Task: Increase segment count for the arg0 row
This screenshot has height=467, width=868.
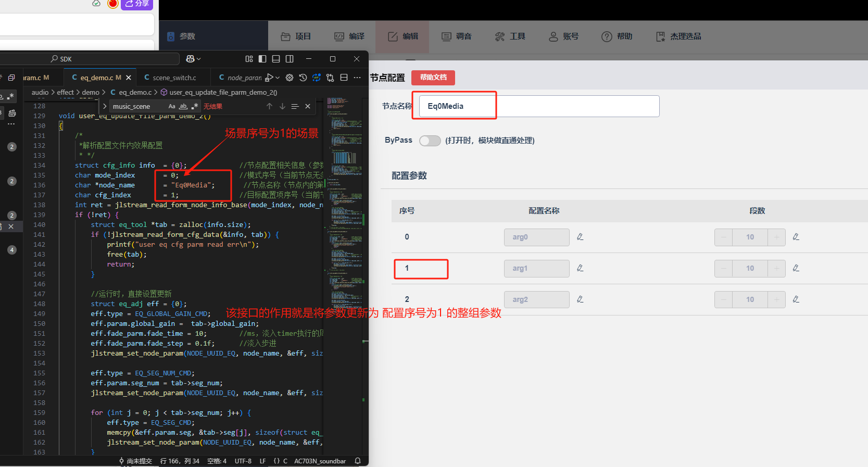Action: pos(776,237)
